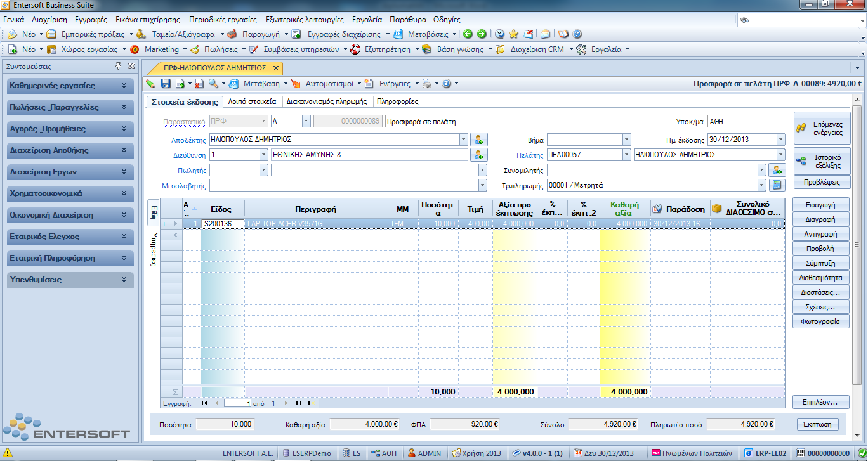Click the Εισαγωγή button

pyautogui.click(x=821, y=205)
